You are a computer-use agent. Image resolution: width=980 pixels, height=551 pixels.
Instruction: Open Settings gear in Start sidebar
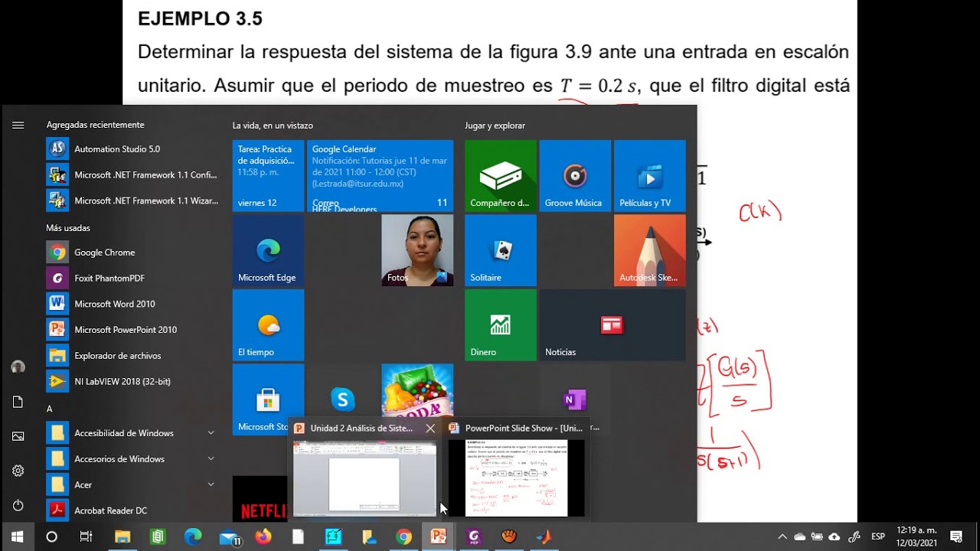[x=18, y=471]
